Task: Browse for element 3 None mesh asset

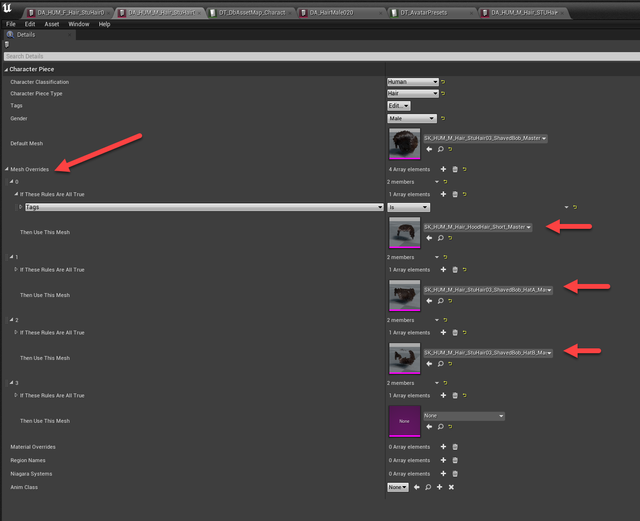Action: tap(440, 427)
